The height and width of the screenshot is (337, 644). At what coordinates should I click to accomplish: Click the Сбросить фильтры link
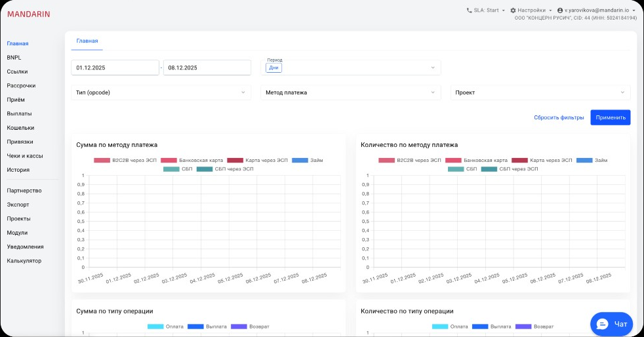(x=559, y=118)
